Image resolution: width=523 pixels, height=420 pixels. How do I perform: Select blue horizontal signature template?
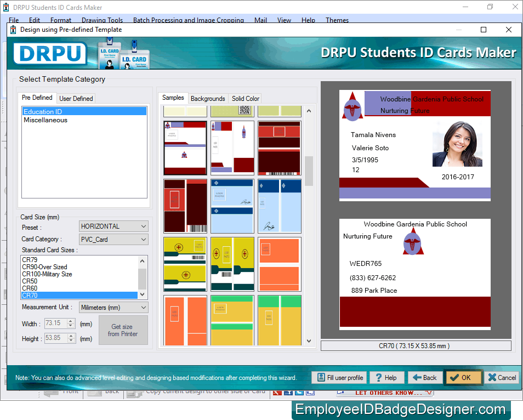232,206
